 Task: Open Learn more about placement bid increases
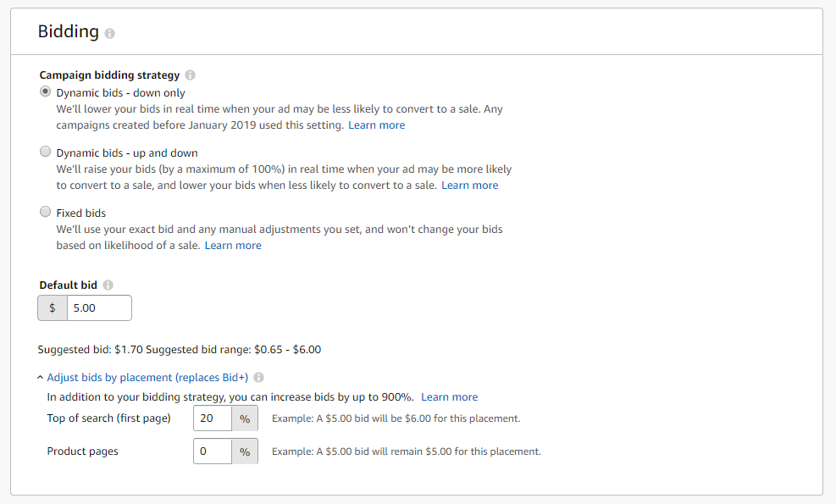coord(449,397)
